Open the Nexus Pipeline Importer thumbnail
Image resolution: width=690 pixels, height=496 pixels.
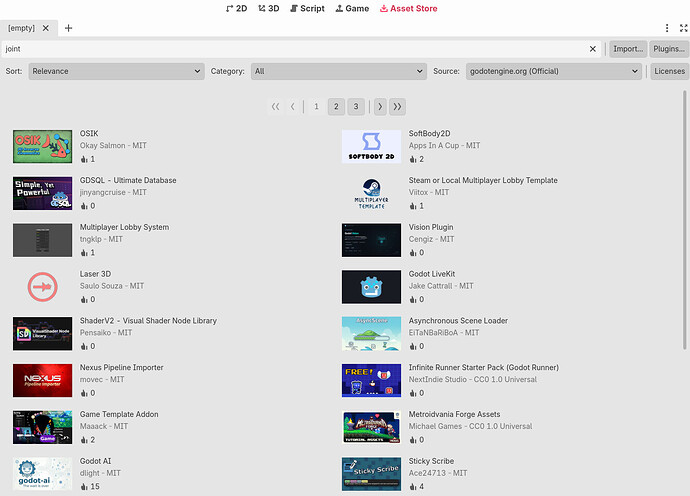click(x=42, y=380)
